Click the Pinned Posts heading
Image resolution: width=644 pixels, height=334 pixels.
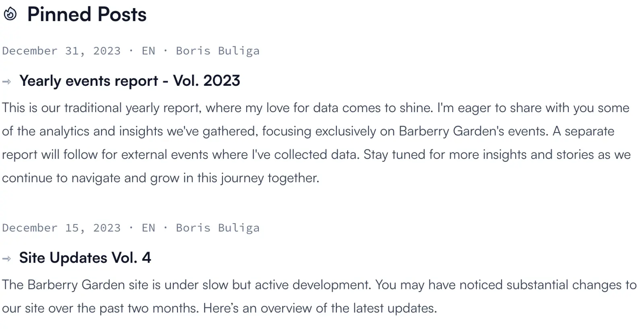coord(87,15)
